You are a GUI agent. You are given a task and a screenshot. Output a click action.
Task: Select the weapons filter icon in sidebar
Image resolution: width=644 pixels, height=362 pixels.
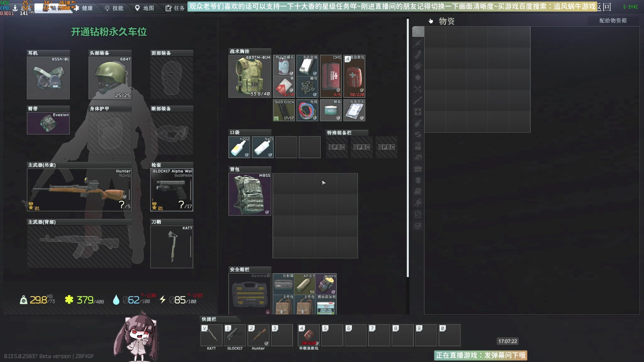418,43
